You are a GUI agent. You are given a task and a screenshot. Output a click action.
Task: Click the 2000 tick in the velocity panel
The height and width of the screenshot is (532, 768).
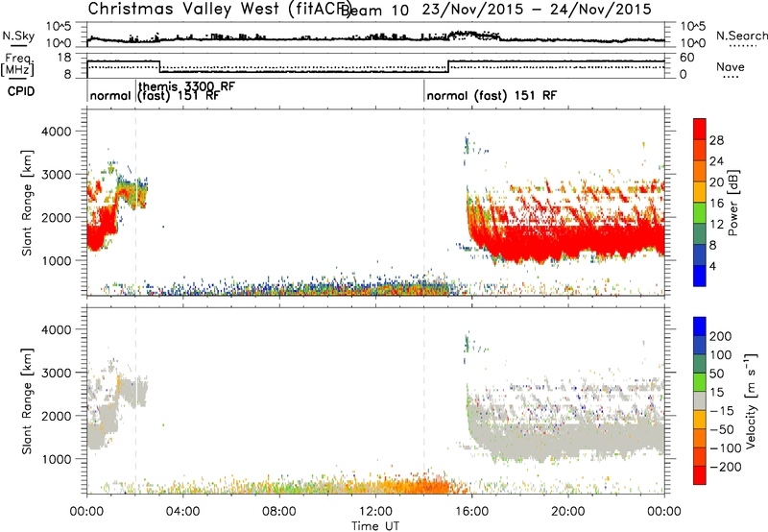point(56,416)
